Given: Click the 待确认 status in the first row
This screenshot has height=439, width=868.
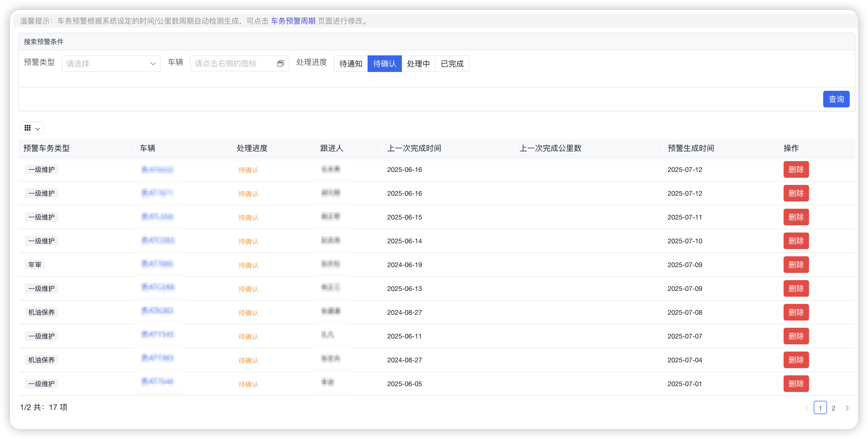Looking at the screenshot, I should pos(248,170).
